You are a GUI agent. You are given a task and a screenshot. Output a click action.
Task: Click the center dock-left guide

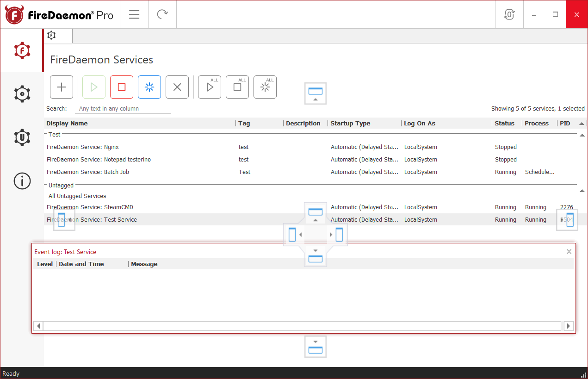point(294,235)
